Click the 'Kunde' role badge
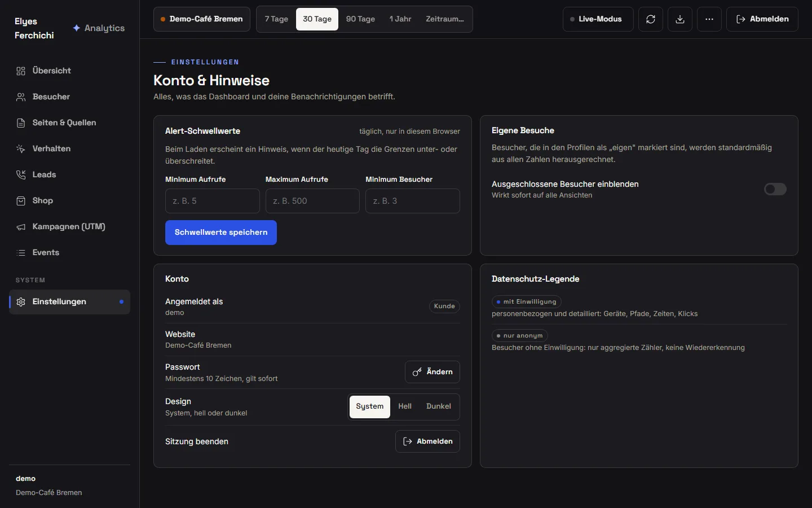 tap(444, 306)
